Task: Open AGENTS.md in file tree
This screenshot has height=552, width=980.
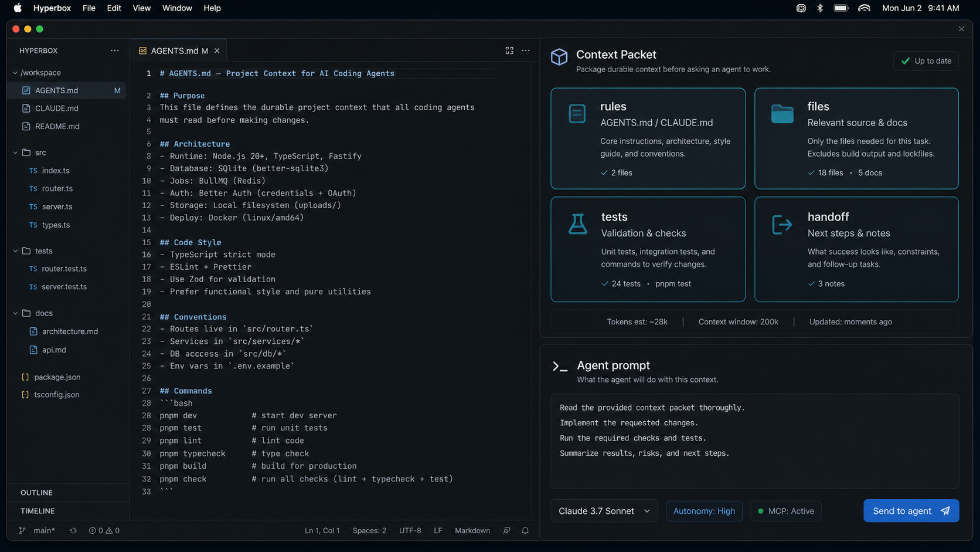Action: click(67, 90)
